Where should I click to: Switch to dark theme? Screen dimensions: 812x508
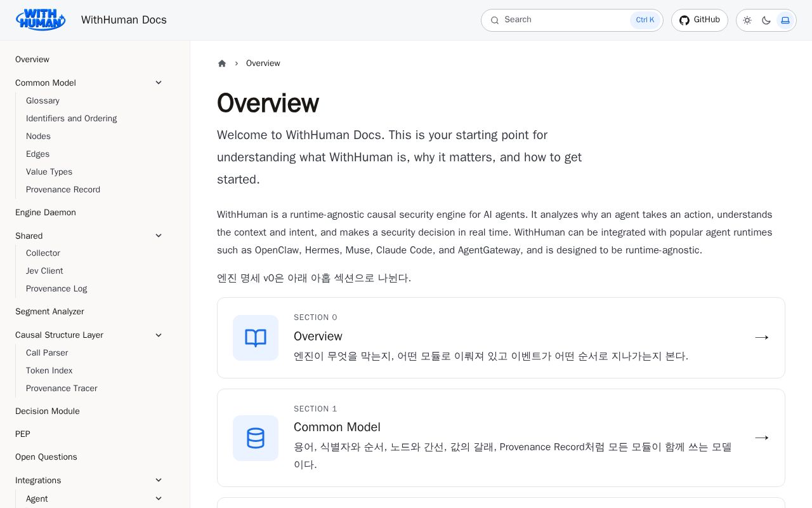pos(766,20)
